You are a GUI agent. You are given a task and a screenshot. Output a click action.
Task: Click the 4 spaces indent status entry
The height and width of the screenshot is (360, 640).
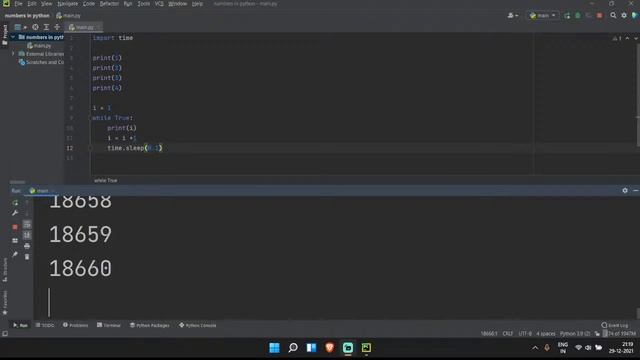[545, 333]
